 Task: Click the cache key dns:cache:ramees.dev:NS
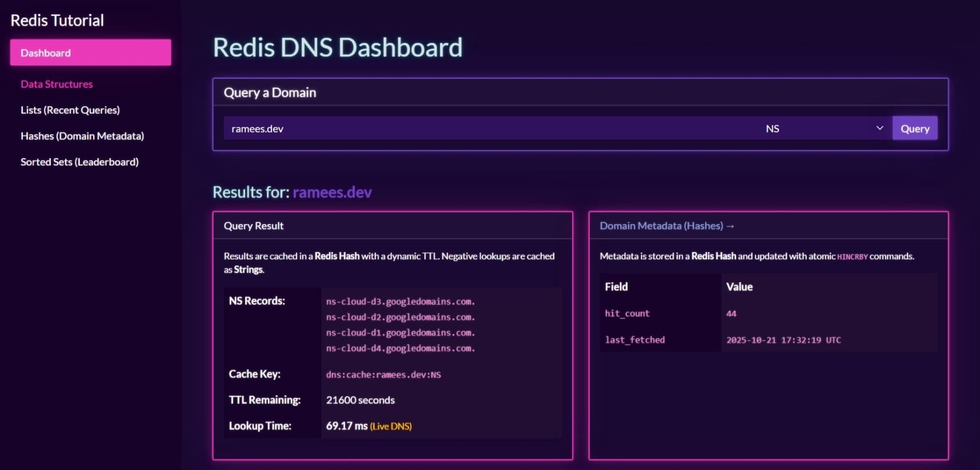click(x=384, y=374)
